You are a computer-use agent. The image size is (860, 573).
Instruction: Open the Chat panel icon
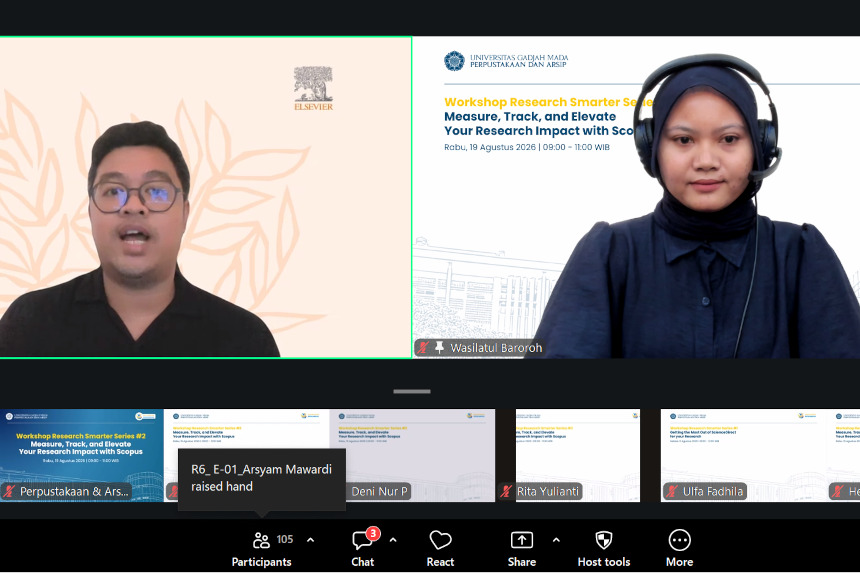(362, 540)
